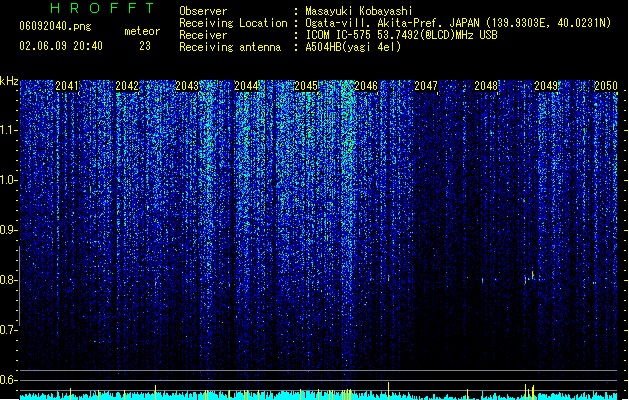629x400 pixels.
Task: Click the 2046 time marker
Action: coord(366,86)
